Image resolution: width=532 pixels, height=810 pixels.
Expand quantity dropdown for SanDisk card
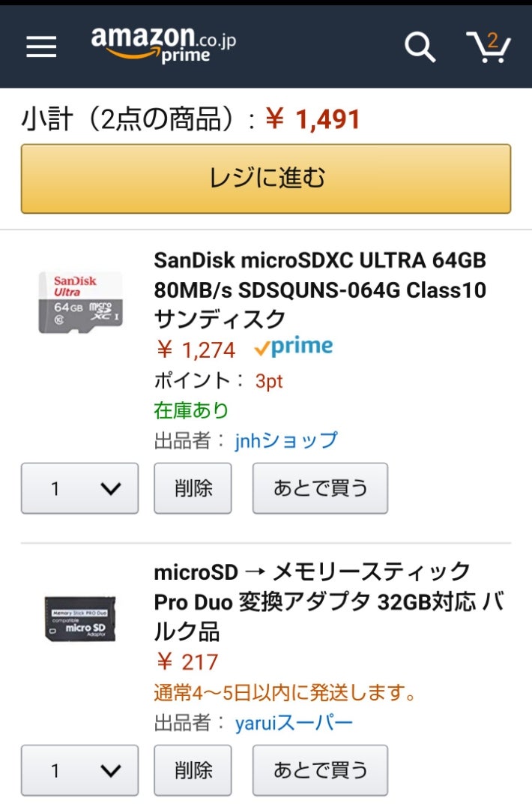tap(79, 488)
